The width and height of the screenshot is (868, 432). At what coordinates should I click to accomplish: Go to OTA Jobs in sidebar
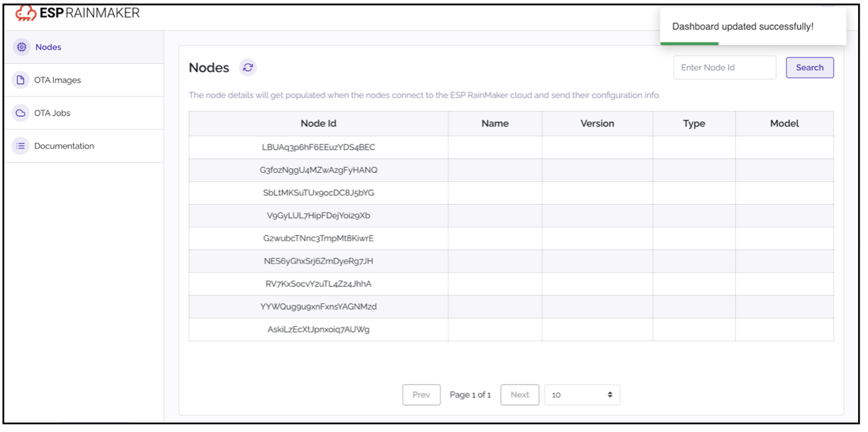[84, 113]
